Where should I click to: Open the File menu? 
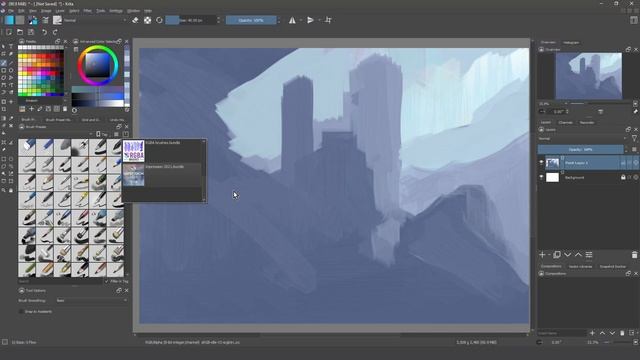[11, 11]
